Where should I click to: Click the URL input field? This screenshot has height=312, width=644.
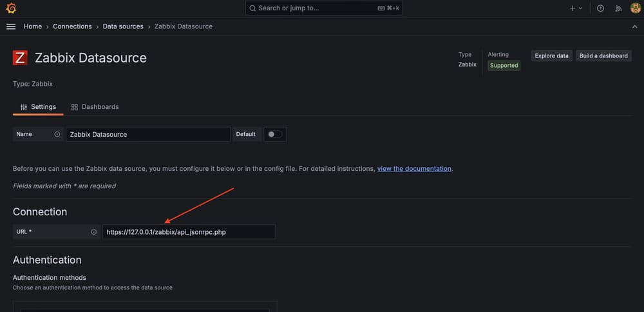(x=189, y=232)
